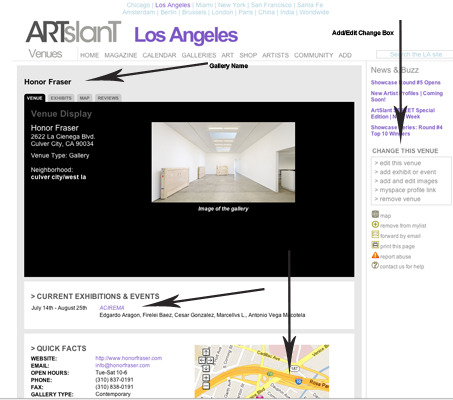
Task: Open the CALENDAR navigation item
Action: 159,55
